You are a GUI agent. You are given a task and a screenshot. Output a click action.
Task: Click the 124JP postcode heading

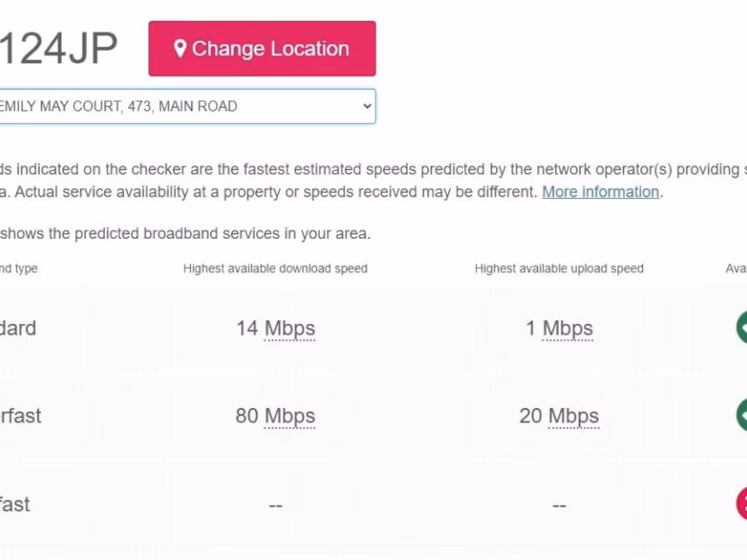point(58,50)
